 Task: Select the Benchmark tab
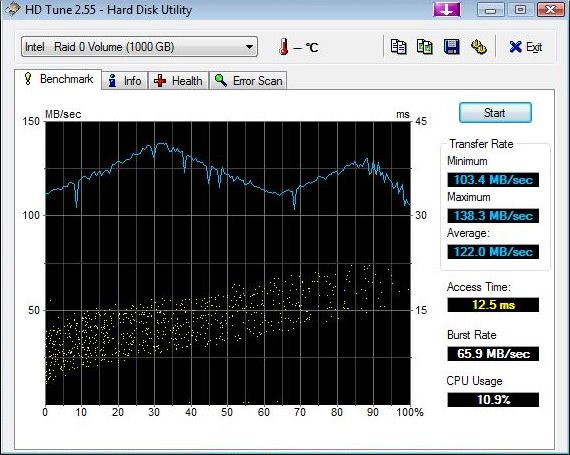[58, 79]
